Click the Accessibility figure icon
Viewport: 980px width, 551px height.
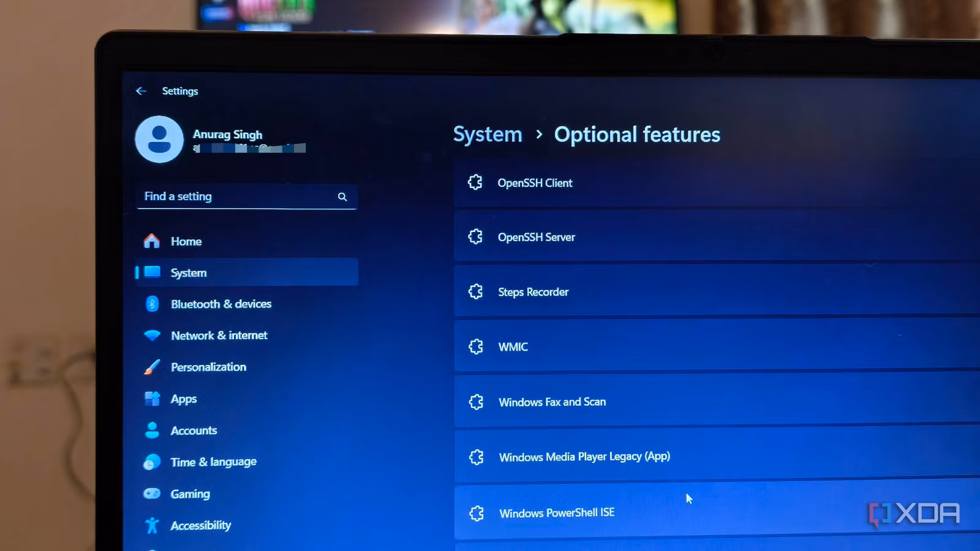coord(152,525)
